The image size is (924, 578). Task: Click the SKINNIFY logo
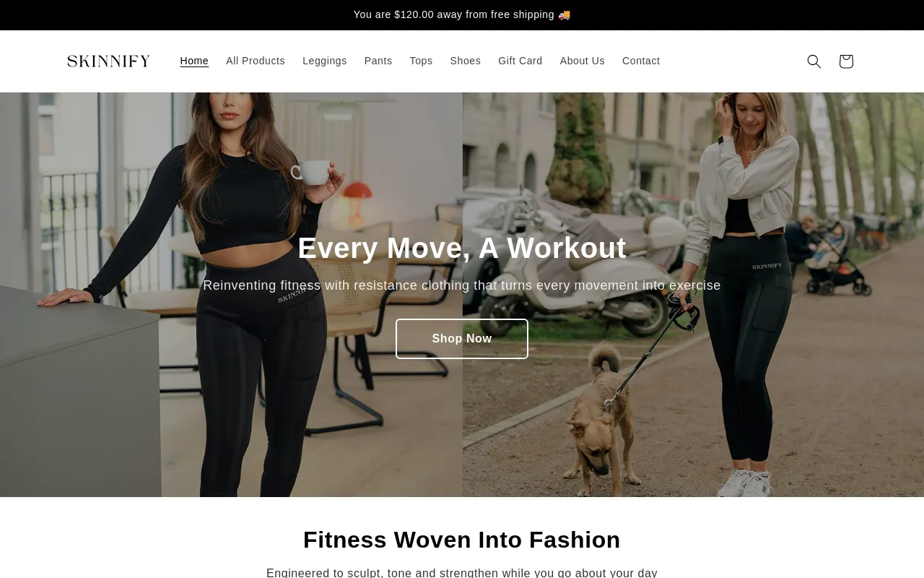coord(108,61)
